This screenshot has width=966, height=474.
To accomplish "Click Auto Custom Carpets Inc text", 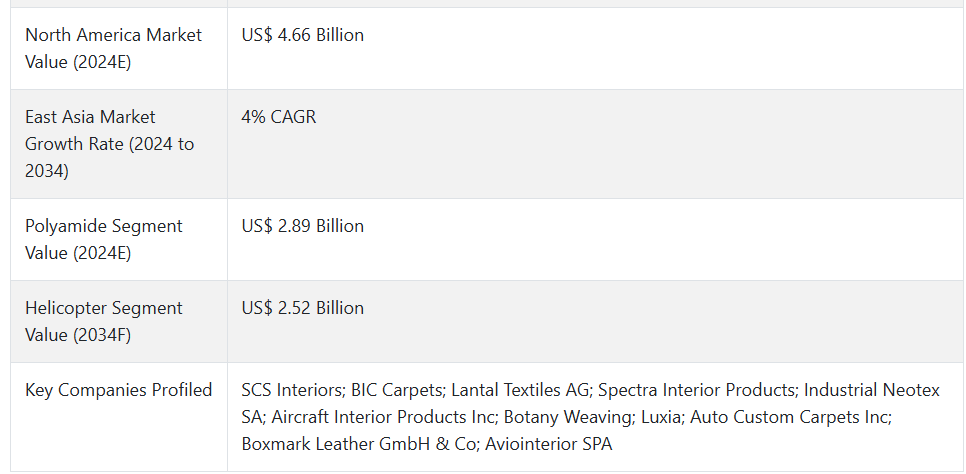I will [789, 417].
